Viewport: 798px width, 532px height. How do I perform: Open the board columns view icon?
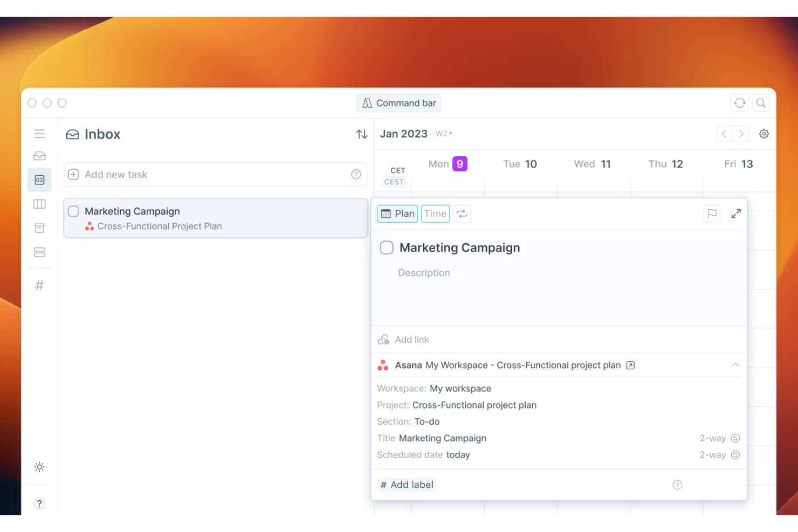[39, 204]
